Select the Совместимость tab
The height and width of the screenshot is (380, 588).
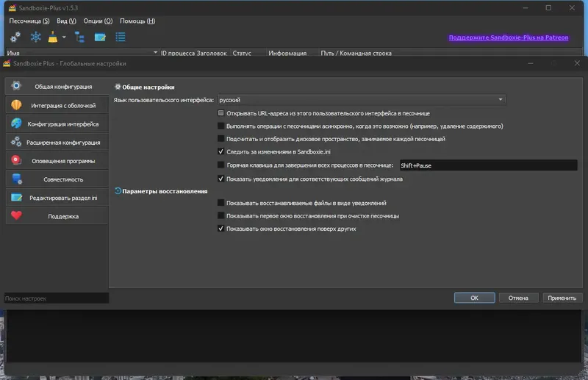coord(57,179)
